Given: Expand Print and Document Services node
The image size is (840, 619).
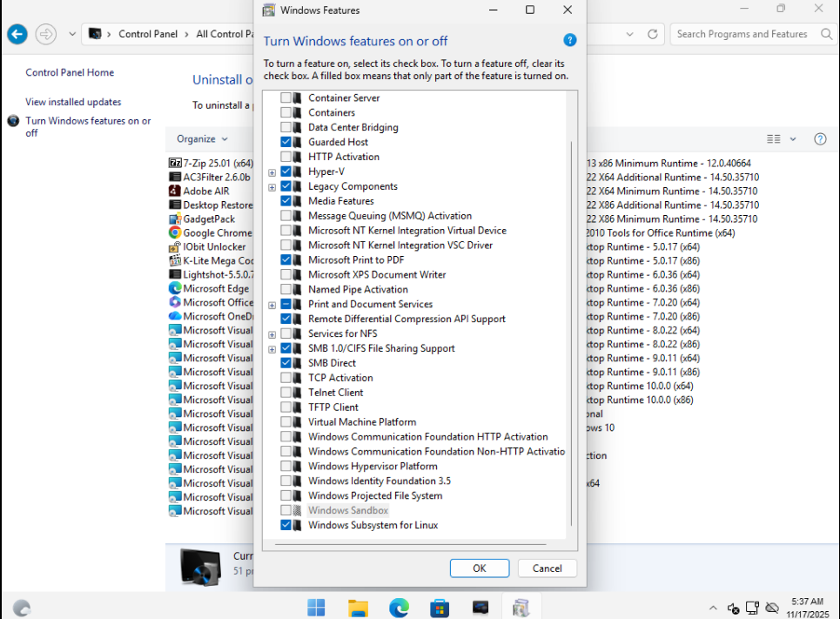Looking at the screenshot, I should coord(272,305).
